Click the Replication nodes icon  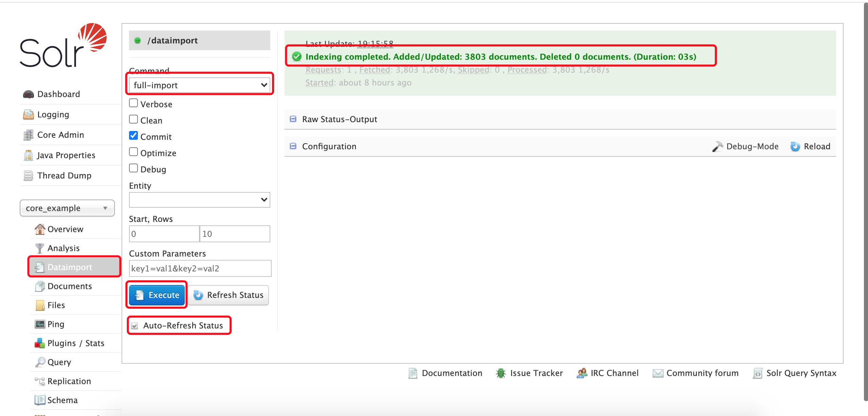tap(40, 381)
